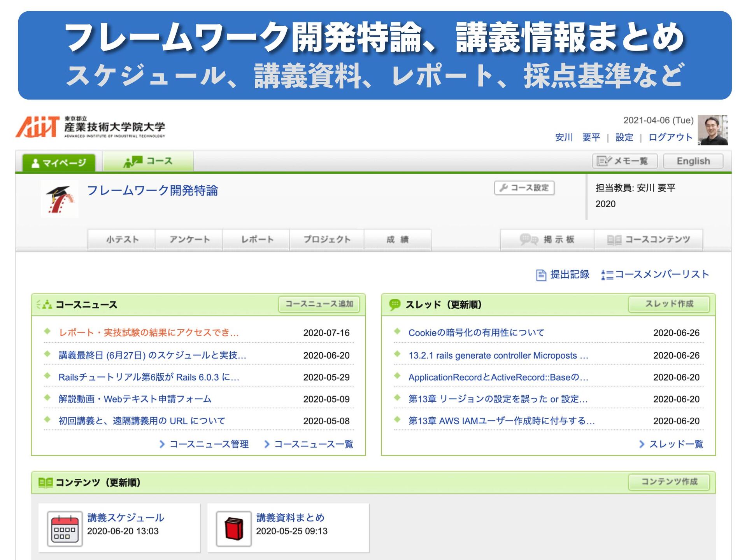Open the コースニュース管理 chevron link
Image resolution: width=747 pixels, height=560 pixels.
[x=204, y=444]
